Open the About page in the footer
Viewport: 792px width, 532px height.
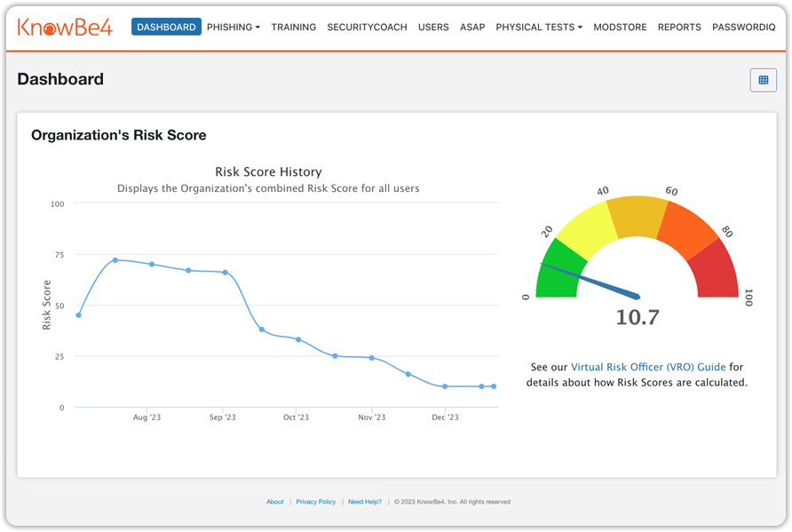(275, 502)
